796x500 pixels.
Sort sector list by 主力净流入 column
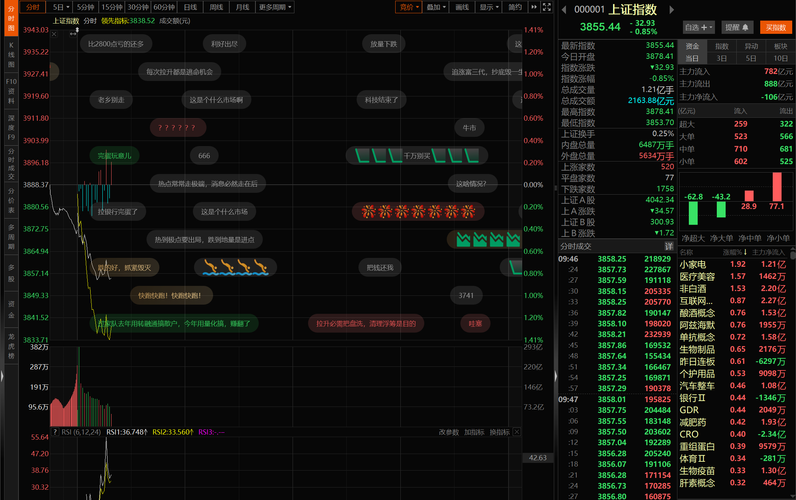click(768, 252)
